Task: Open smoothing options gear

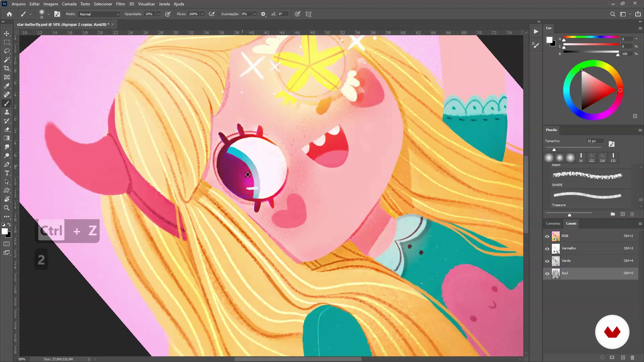Action: point(263,14)
